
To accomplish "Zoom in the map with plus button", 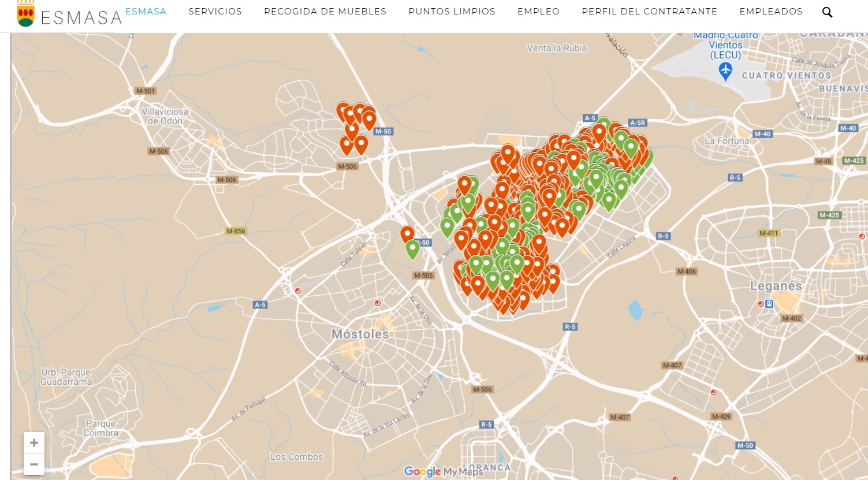I will [x=34, y=443].
